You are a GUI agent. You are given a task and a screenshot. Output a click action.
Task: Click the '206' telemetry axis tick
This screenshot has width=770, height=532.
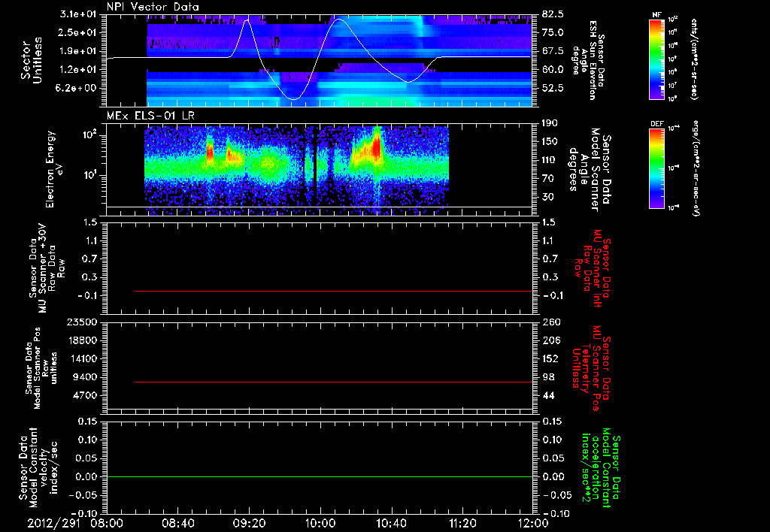550,340
